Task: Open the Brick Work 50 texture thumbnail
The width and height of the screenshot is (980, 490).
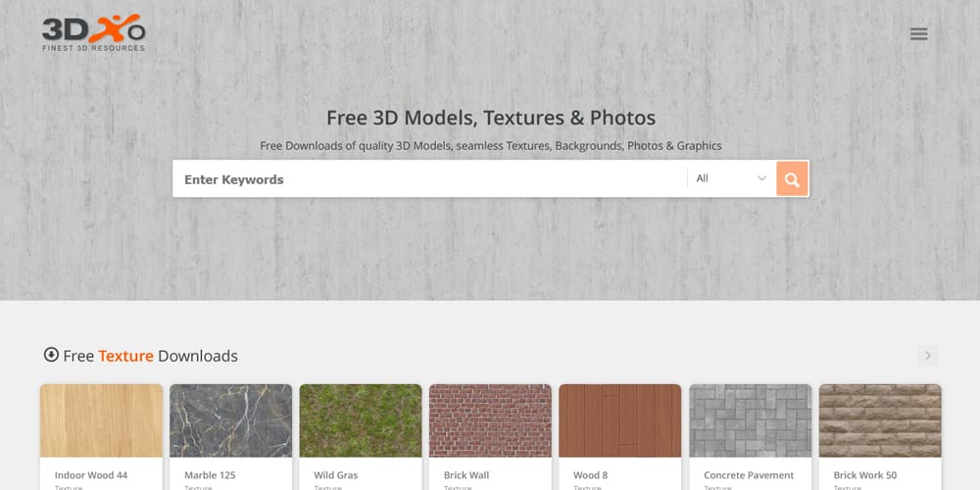Action: click(x=880, y=420)
